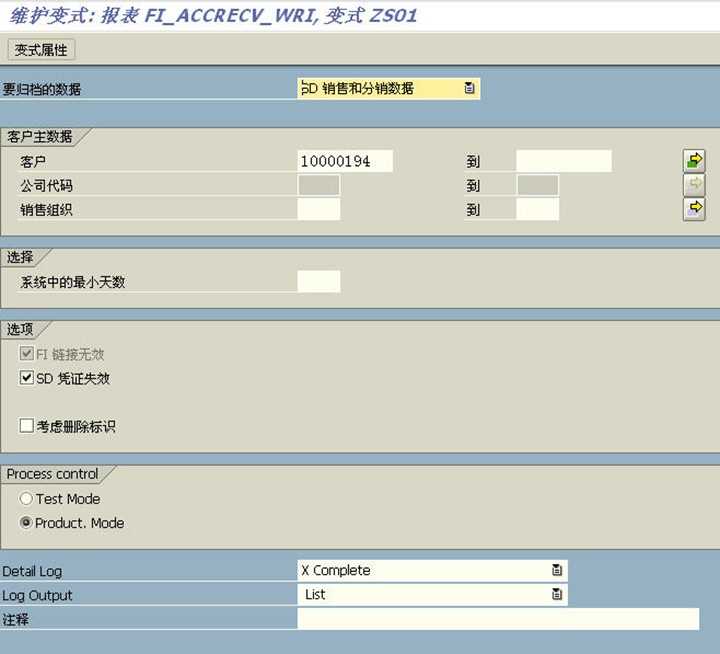The image size is (720, 654).
Task: Open multiple selection for 公司代码
Action: coord(694,185)
